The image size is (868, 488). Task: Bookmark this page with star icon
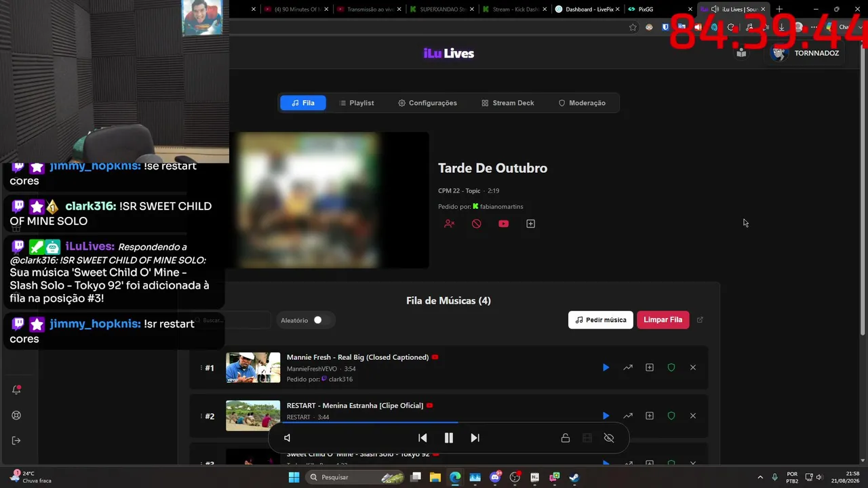[x=633, y=27]
